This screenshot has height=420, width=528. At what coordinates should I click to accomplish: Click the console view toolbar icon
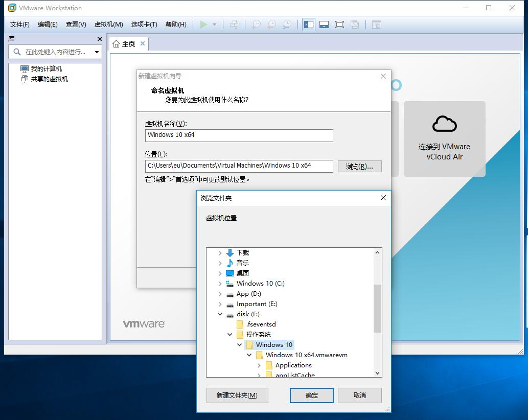(377, 25)
